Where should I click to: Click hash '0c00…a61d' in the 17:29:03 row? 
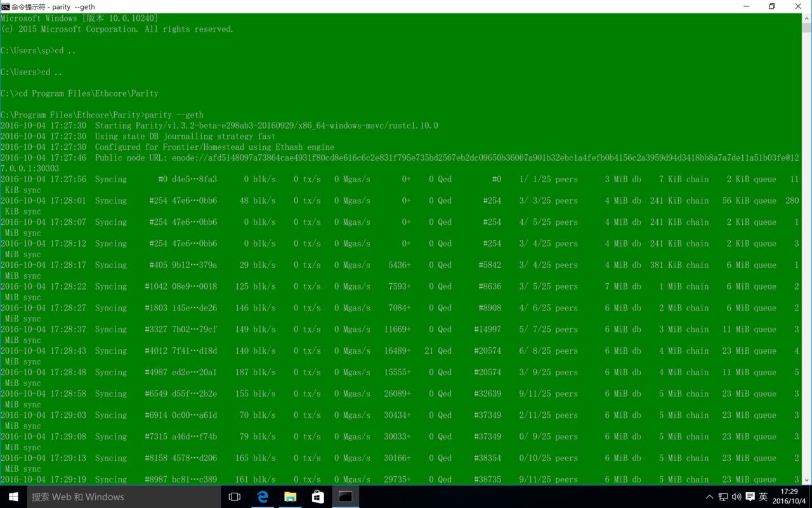pyautogui.click(x=194, y=415)
